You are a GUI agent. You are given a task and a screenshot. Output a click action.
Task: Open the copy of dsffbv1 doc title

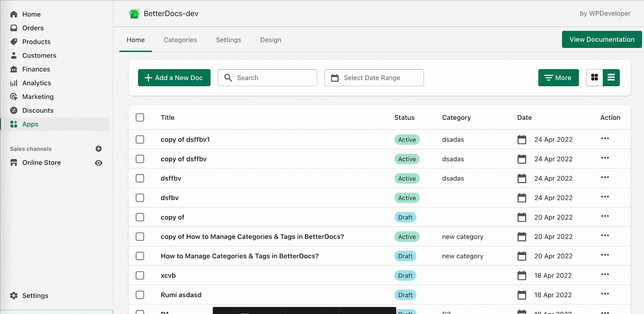point(185,140)
